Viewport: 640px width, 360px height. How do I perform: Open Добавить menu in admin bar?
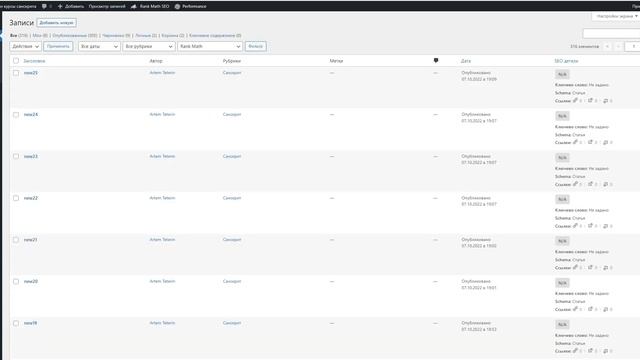click(x=71, y=6)
